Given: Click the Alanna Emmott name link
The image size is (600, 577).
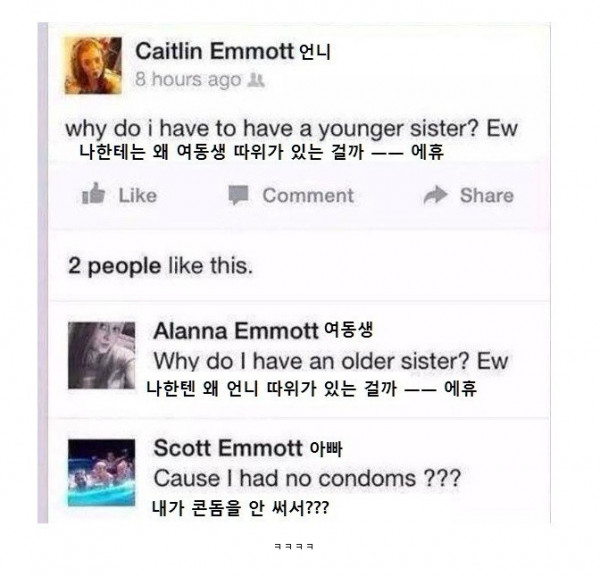Looking at the screenshot, I should coord(236,331).
